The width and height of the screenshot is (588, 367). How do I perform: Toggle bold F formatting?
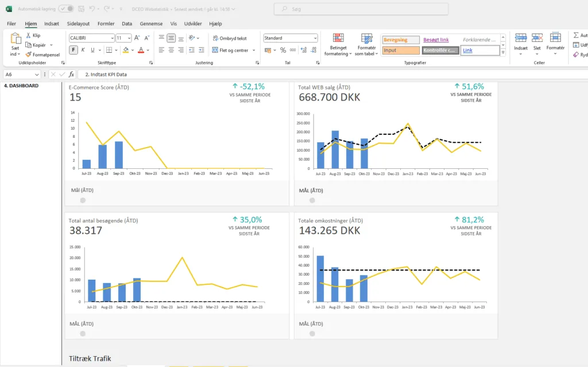click(73, 50)
